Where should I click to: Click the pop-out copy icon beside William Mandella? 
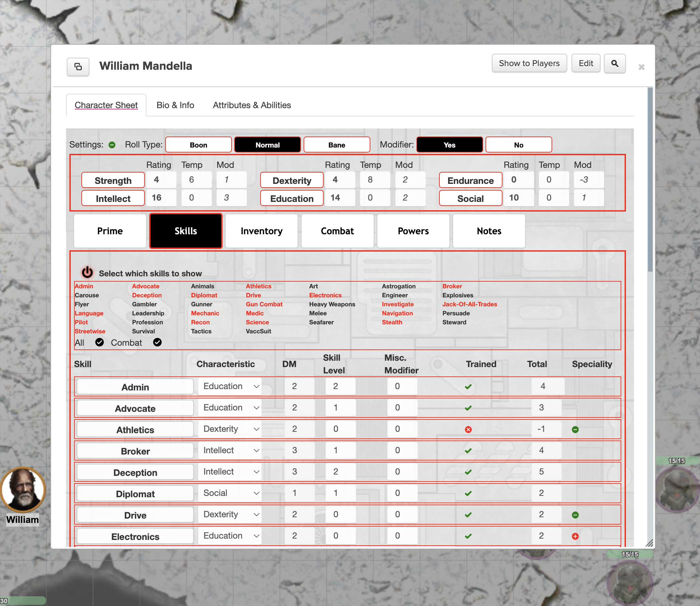click(78, 67)
